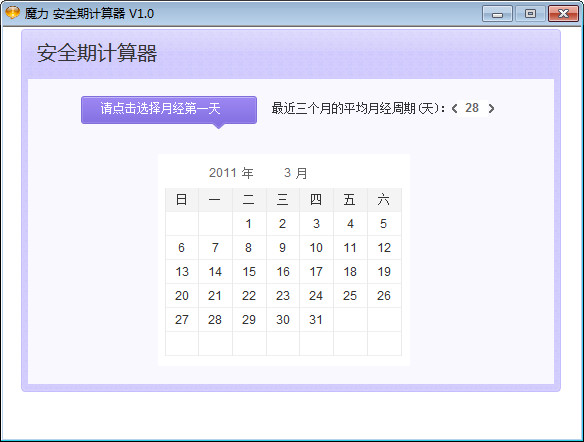Viewport: 584px width, 442px height.
Task: Click date 22 in the calendar grid
Action: (x=249, y=296)
